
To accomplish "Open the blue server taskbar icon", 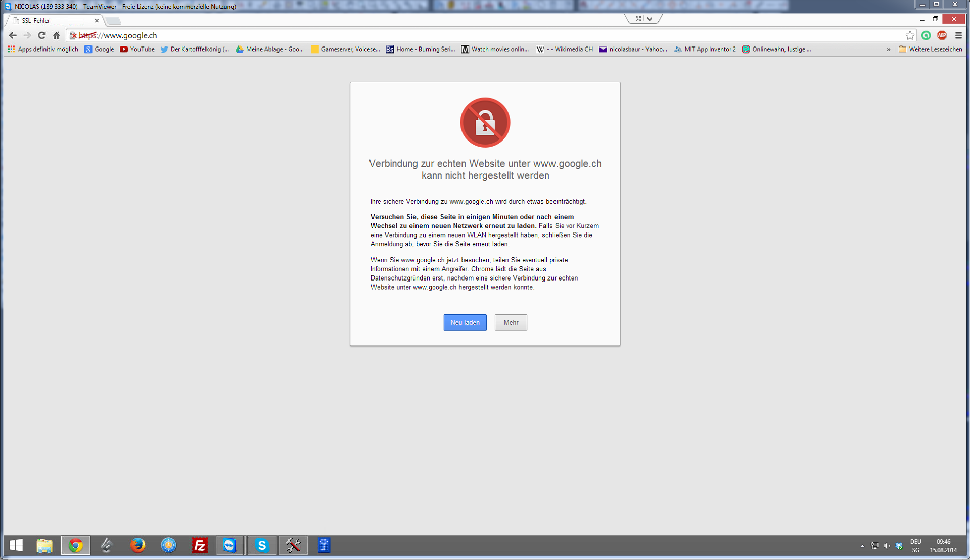I will 324,545.
